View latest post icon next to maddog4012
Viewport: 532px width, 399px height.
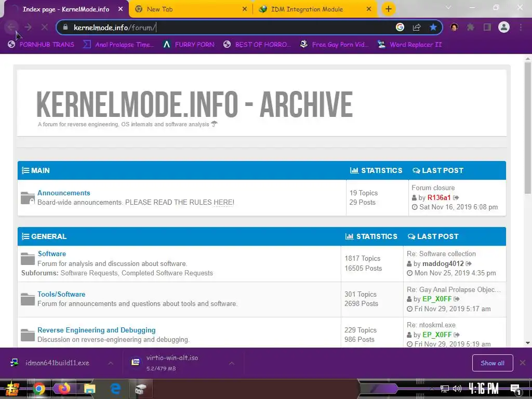[x=469, y=263]
